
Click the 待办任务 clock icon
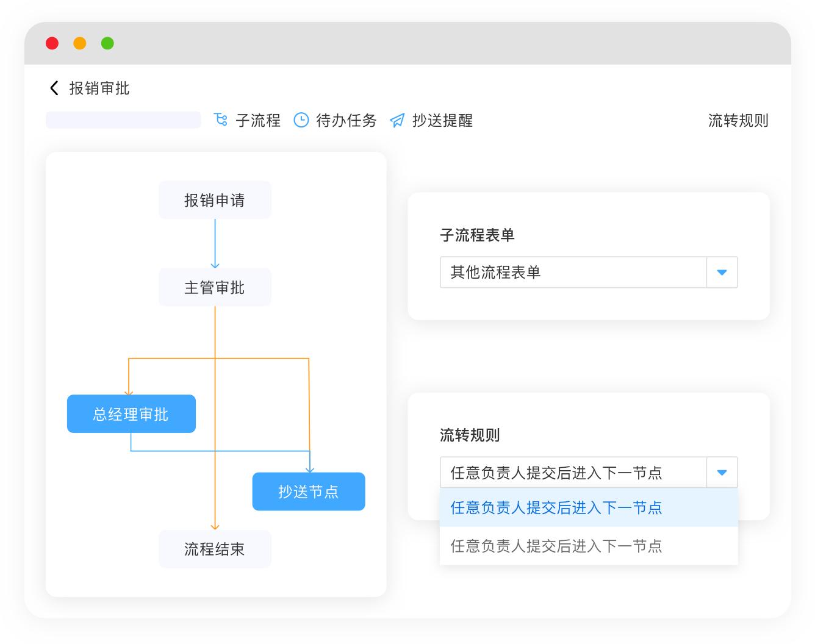(x=301, y=120)
